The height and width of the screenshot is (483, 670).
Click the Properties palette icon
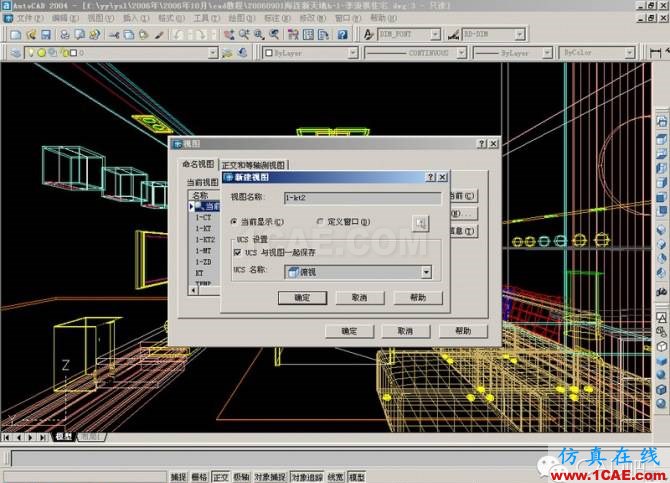(293, 35)
